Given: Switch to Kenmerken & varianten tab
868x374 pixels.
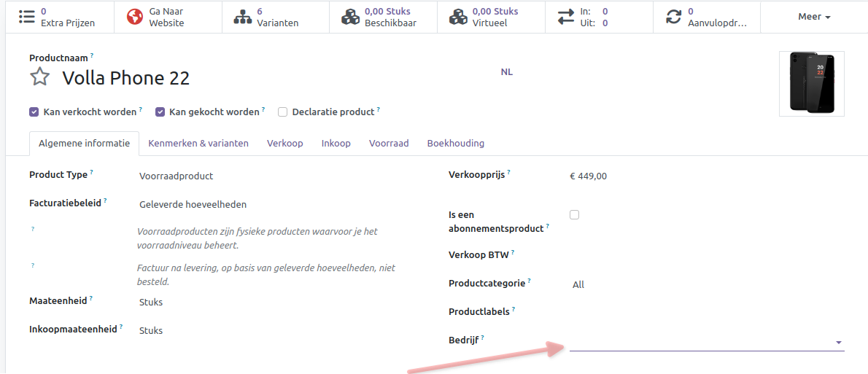Looking at the screenshot, I should coord(198,144).
